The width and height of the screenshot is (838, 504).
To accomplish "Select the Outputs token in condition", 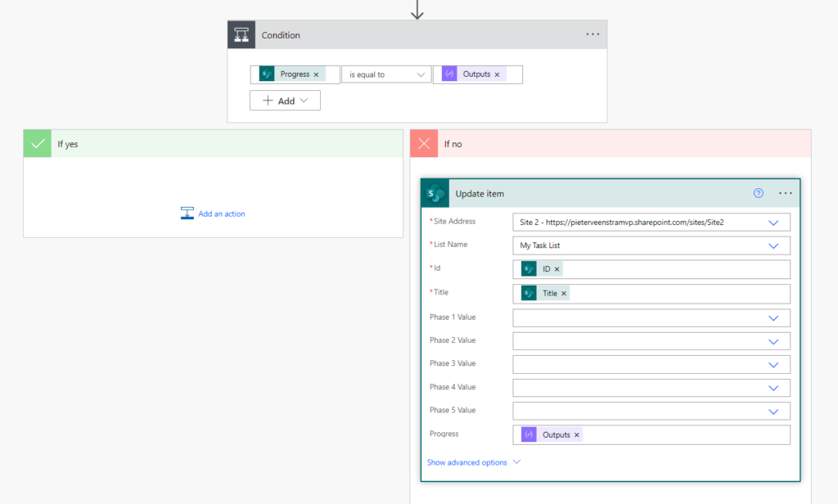I will tap(474, 74).
